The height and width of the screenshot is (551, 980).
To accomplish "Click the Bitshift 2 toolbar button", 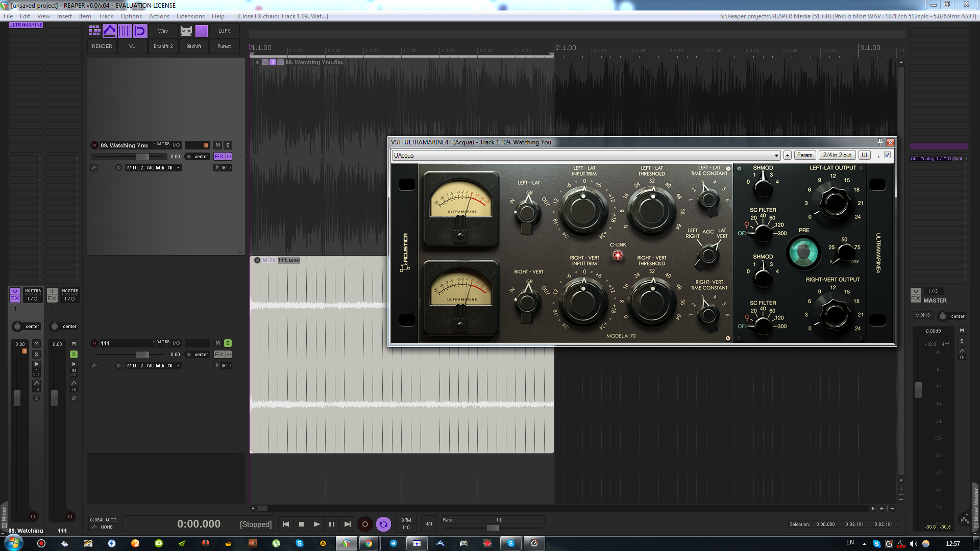I will 163,46.
